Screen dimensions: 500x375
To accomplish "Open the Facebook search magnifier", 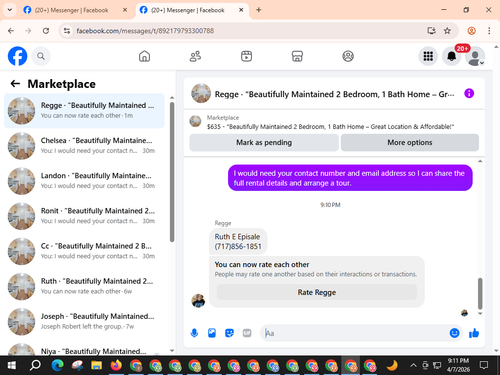I will click(x=41, y=56).
